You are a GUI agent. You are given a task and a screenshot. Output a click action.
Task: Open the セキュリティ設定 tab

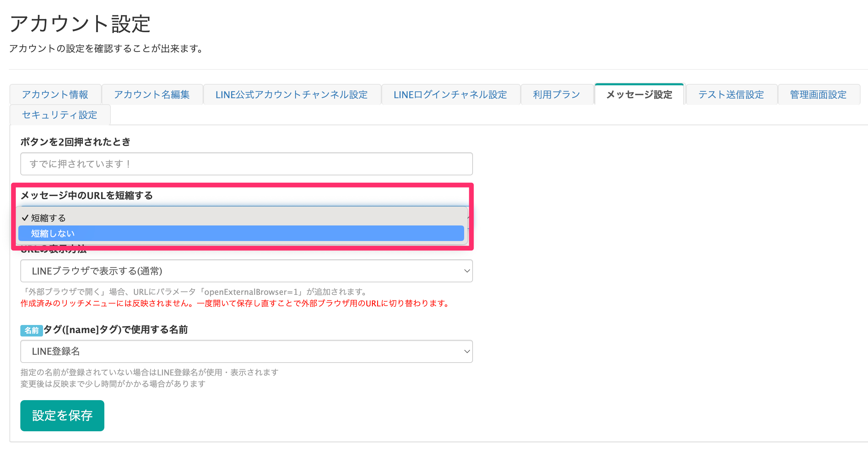[60, 115]
